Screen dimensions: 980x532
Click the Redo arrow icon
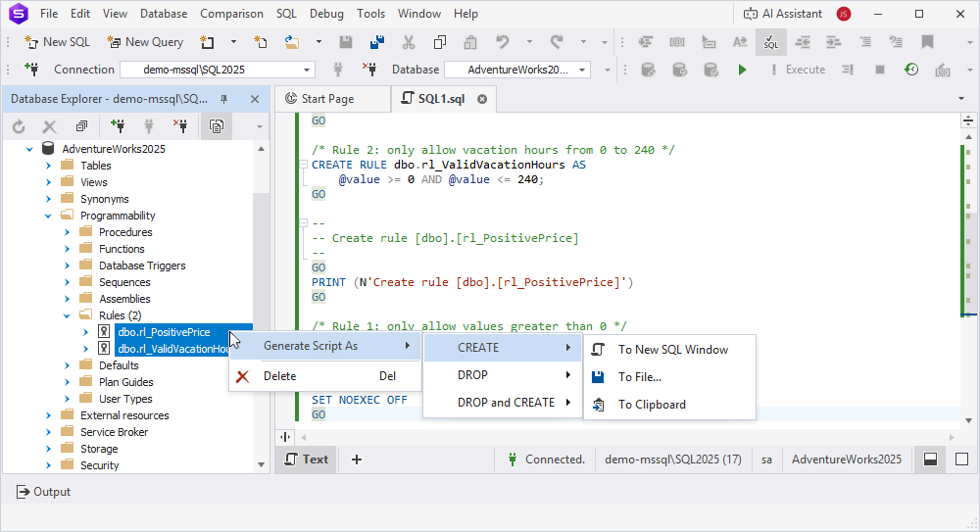pos(557,42)
